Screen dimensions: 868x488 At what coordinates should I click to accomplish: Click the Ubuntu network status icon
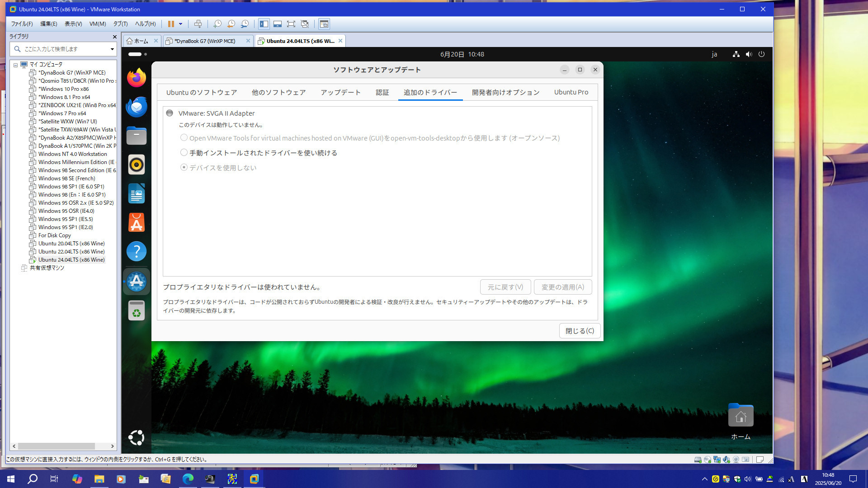(x=736, y=54)
